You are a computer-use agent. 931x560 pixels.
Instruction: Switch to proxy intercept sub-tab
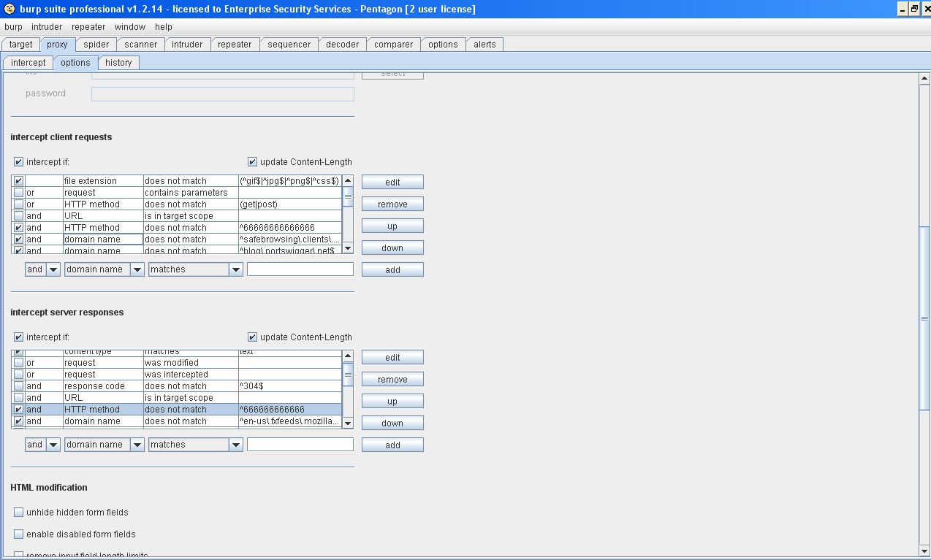[28, 63]
